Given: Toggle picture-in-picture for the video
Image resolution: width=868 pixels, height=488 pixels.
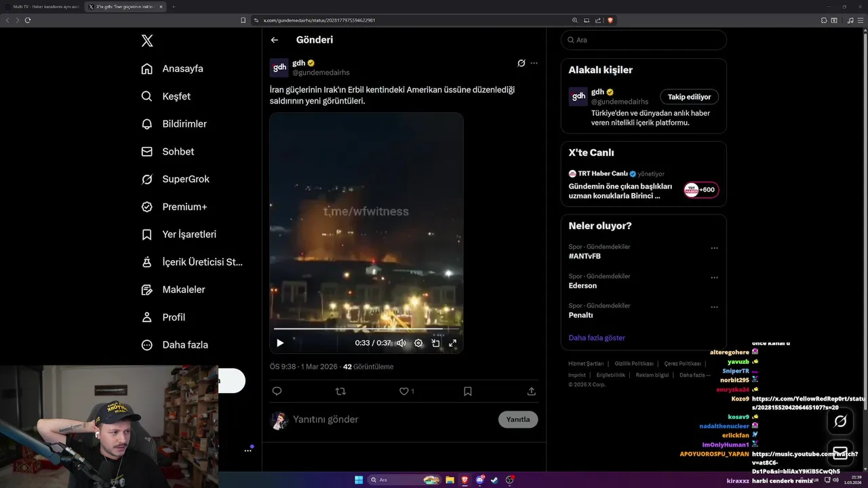Looking at the screenshot, I should pos(435,343).
